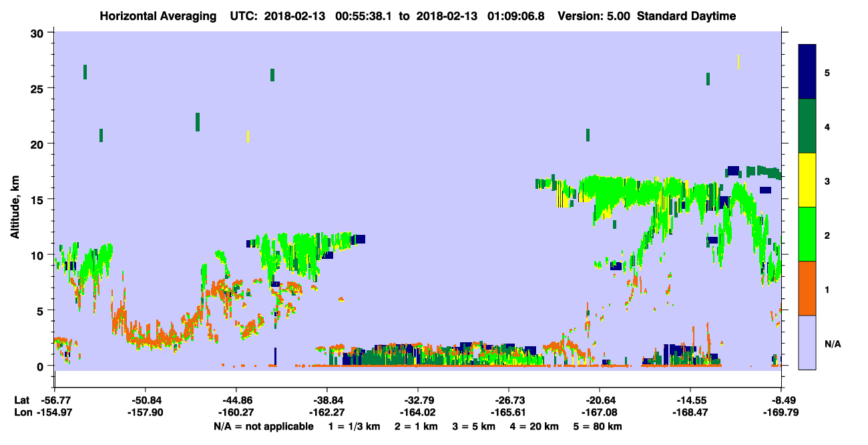Viewport: 868px width, 445px height.
Task: Click 'Standard Daytime' text in title
Action: tap(686, 16)
